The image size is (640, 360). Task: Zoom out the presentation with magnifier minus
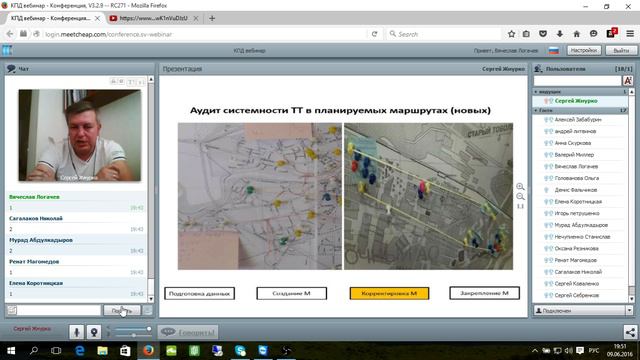click(x=520, y=196)
